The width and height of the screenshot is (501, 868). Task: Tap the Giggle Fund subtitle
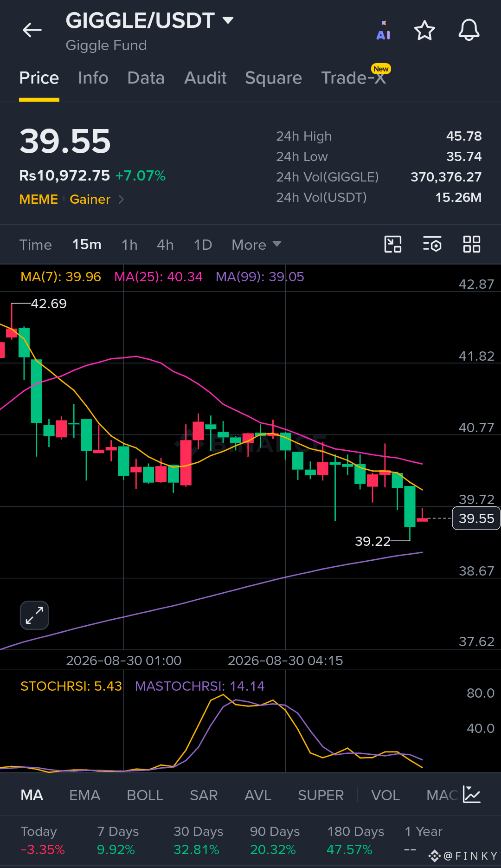click(x=106, y=45)
